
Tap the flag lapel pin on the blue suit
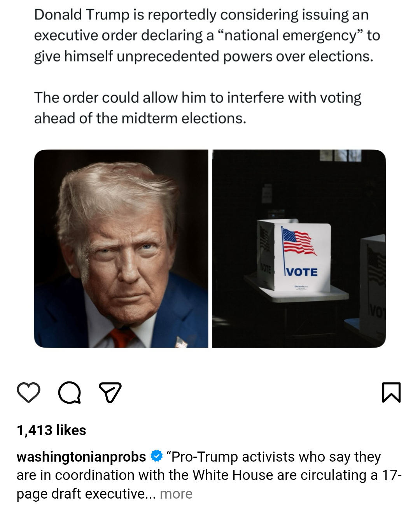181,342
